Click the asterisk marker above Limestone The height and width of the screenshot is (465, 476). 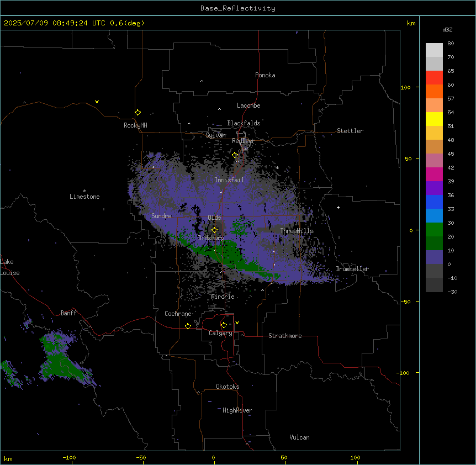[x=84, y=191]
